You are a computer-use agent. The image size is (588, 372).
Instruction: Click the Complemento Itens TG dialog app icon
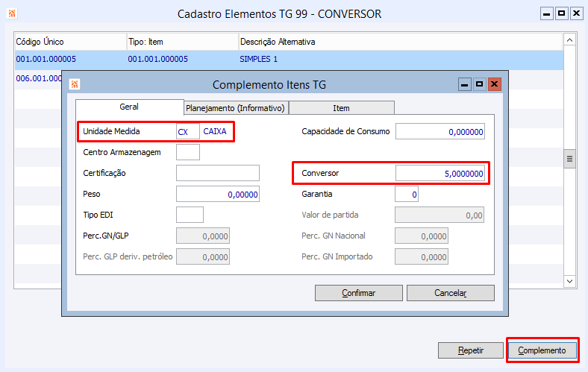(x=73, y=85)
